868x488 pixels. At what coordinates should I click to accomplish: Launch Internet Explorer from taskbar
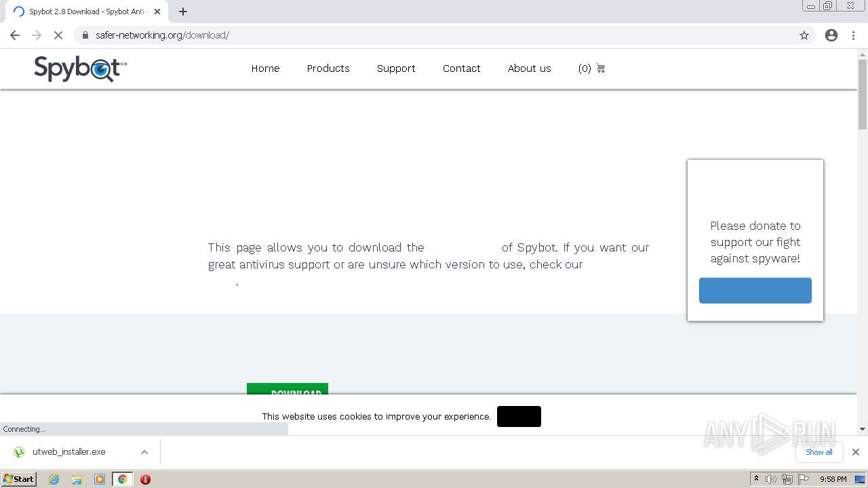click(54, 479)
